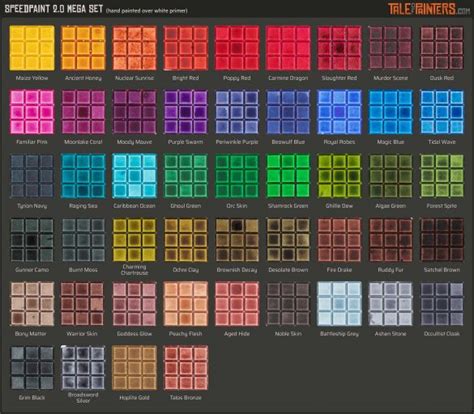This screenshot has height=414, width=474.
Task: Select the Charming Chartreuse swatch
Action: click(x=134, y=240)
